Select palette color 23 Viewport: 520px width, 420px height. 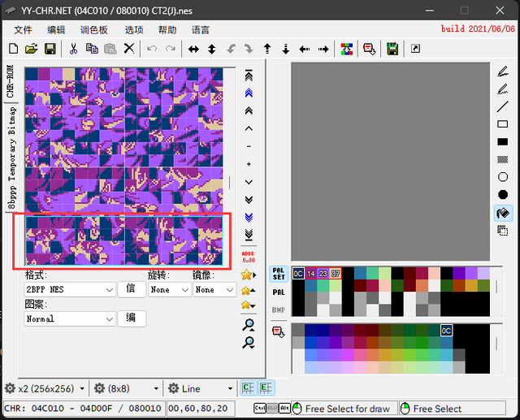pos(323,274)
